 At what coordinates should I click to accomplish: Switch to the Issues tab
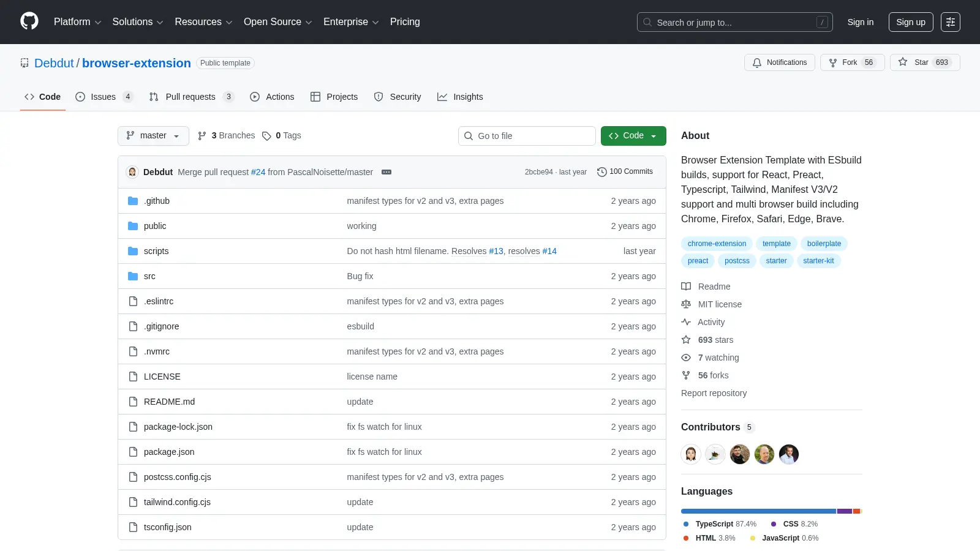[104, 97]
